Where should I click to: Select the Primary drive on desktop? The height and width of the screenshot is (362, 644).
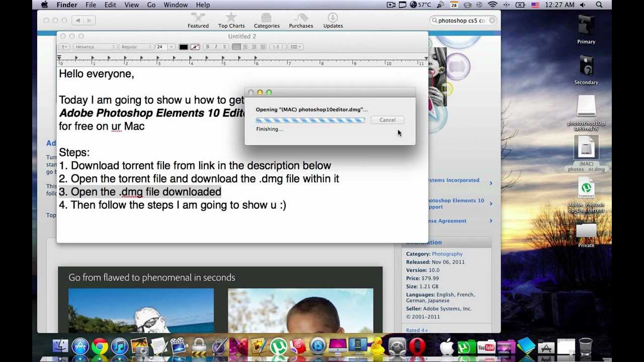[x=586, y=30]
